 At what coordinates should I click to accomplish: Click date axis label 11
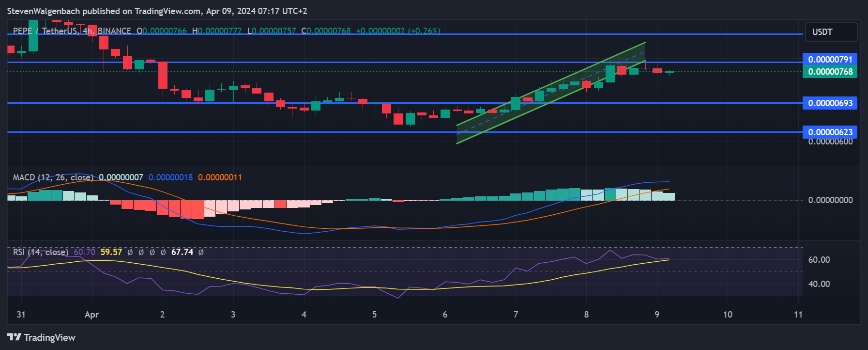tap(798, 315)
